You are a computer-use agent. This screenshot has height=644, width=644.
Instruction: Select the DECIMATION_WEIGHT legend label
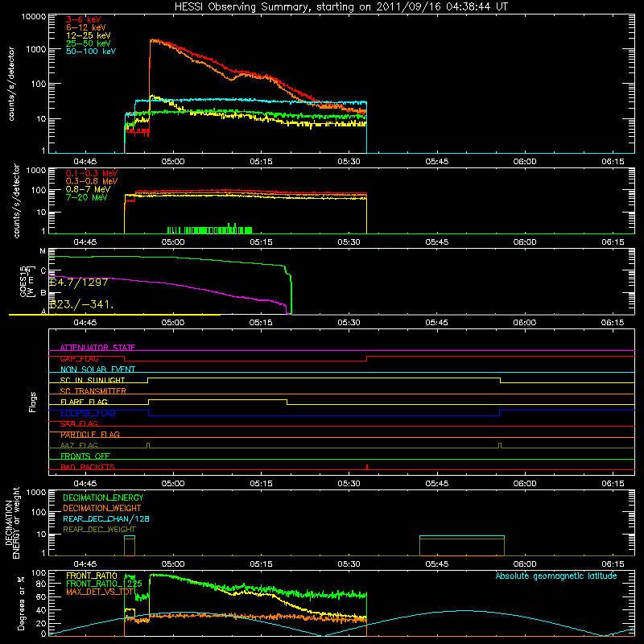102,508
